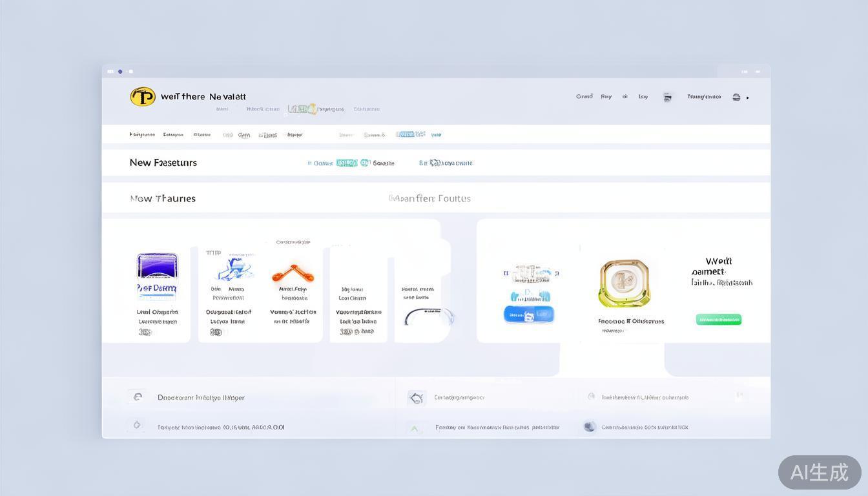Screen dimensions: 868x496
Task: Click the "weiT there Ne valett" site title
Action: (x=203, y=96)
